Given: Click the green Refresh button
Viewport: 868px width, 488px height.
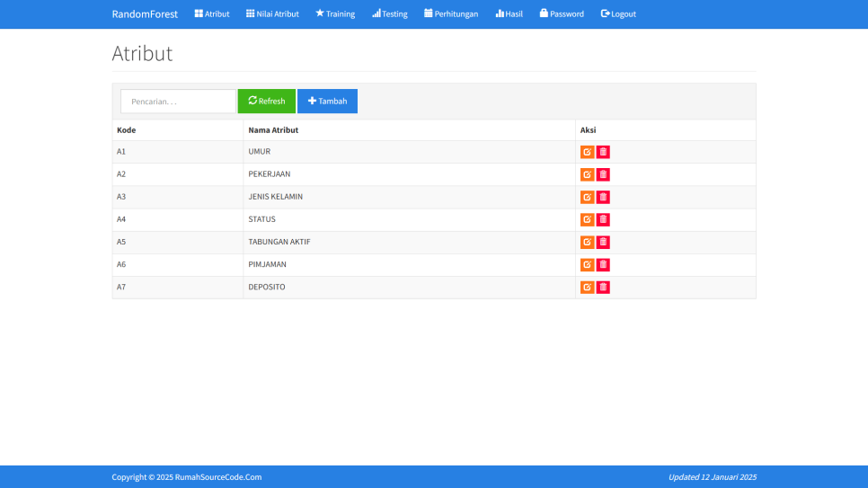Looking at the screenshot, I should (x=266, y=102).
